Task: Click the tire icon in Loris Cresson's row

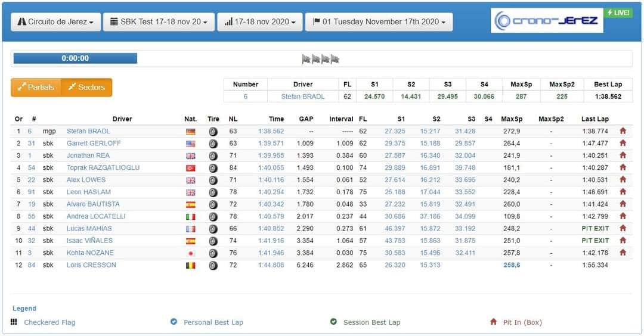Action: tap(213, 265)
